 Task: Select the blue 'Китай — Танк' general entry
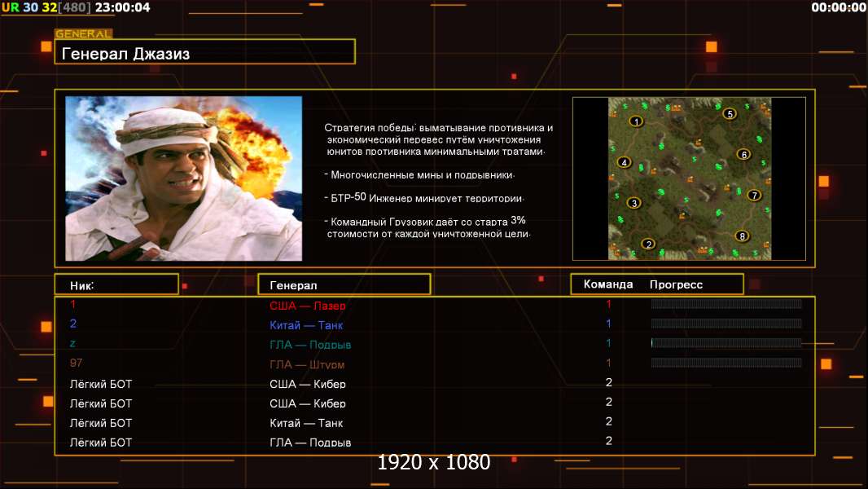(x=306, y=325)
